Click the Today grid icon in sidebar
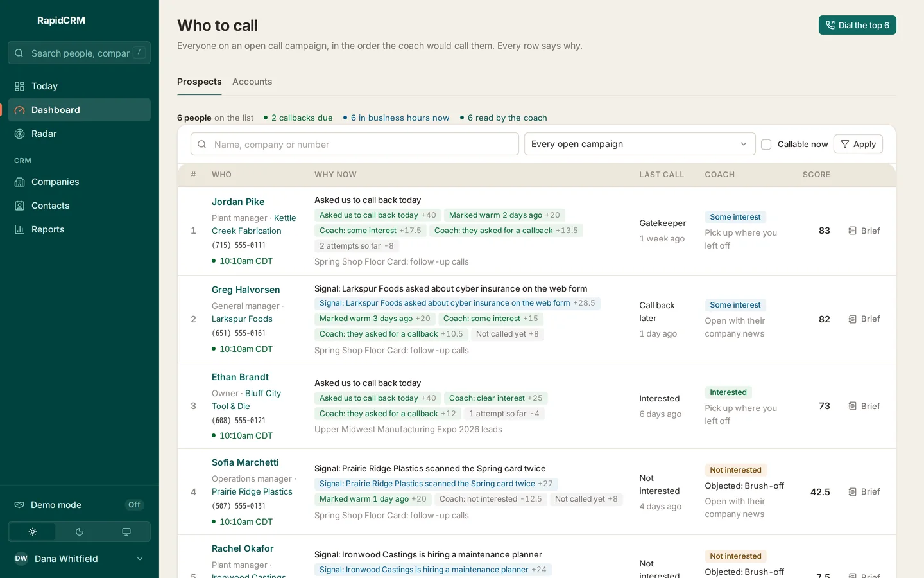This screenshot has width=924, height=578. 19,86
